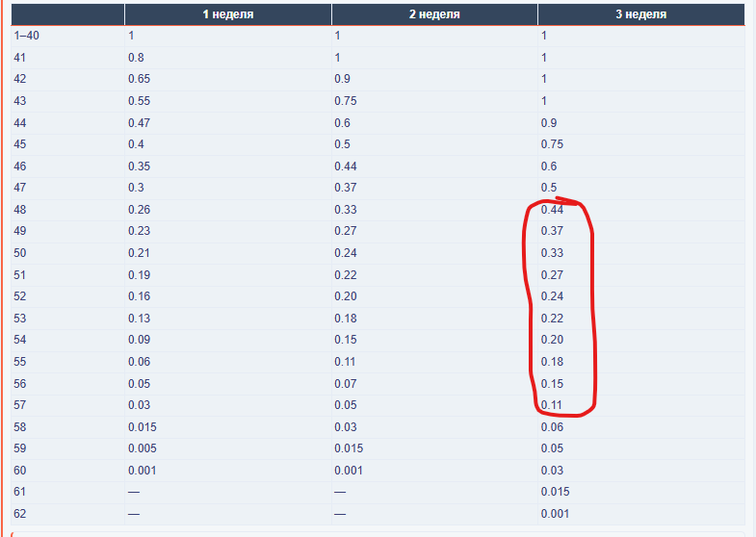Click the 0.65 value in row 42

139,79
